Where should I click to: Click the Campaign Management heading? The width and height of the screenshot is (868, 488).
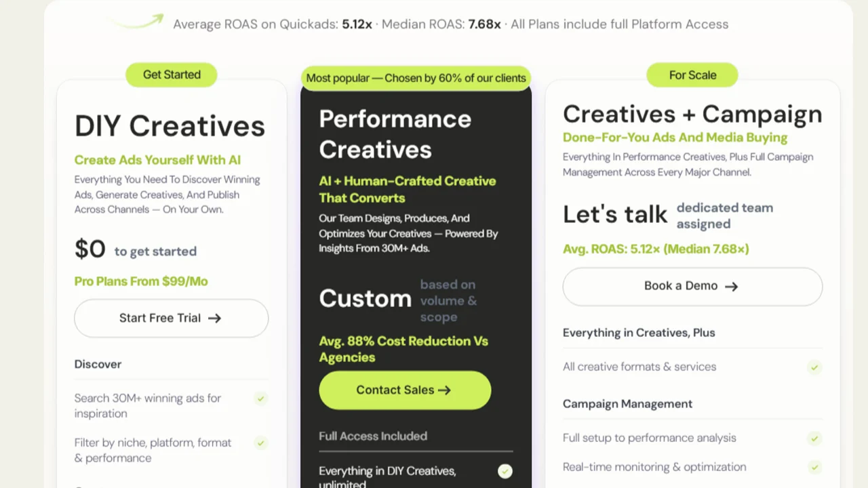click(627, 404)
